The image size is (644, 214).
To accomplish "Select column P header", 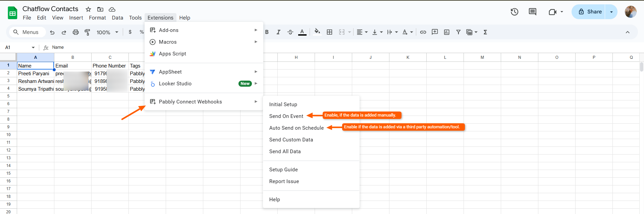I will 594,57.
